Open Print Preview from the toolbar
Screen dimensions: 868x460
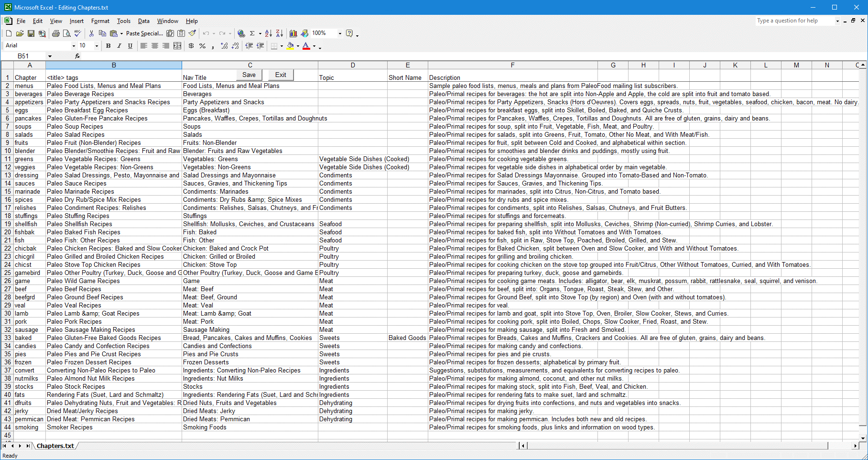click(67, 33)
